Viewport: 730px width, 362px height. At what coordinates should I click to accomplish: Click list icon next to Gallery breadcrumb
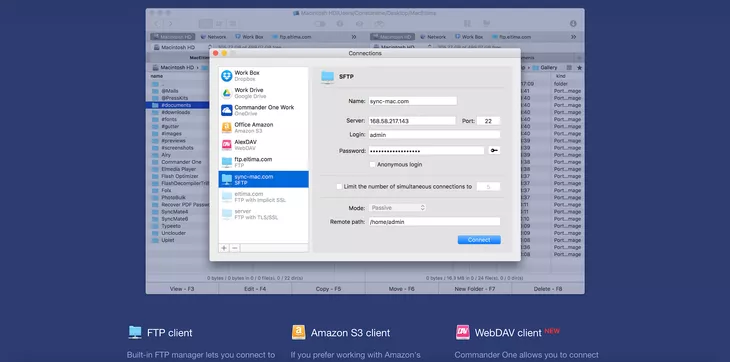569,67
